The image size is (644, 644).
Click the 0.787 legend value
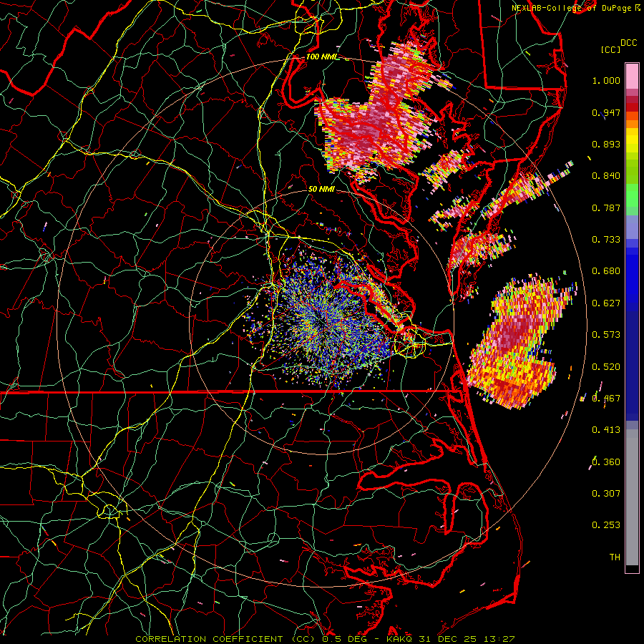pos(606,208)
